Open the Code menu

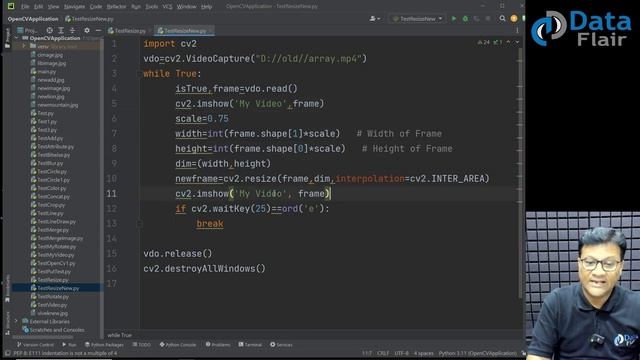[x=96, y=7]
